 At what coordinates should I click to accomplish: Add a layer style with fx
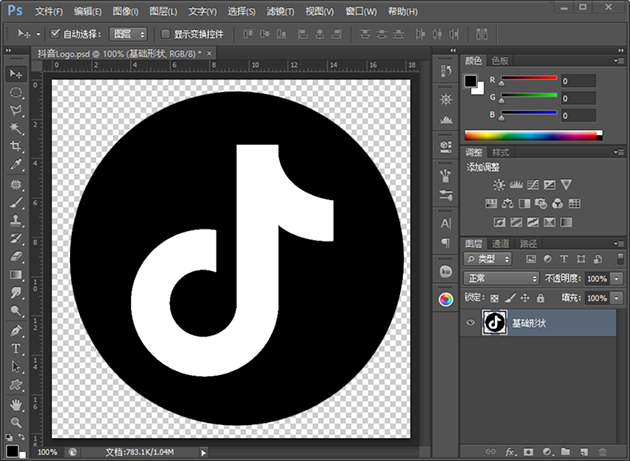[510, 452]
